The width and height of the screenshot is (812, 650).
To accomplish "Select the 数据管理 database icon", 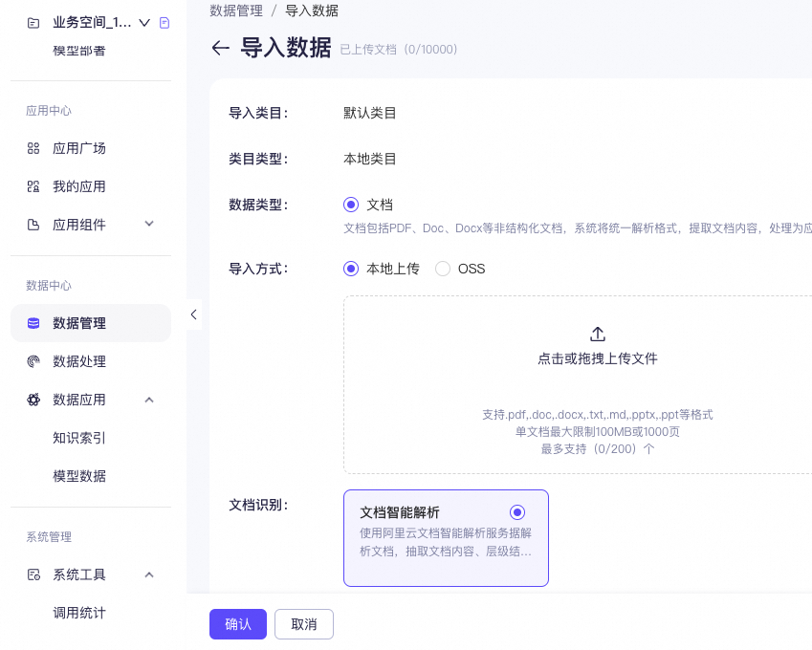I will tap(32, 323).
